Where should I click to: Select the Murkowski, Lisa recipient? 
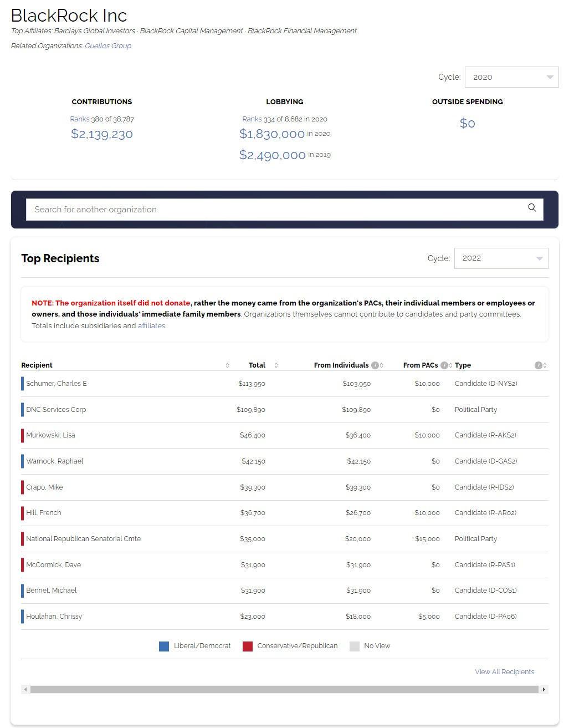coord(50,435)
